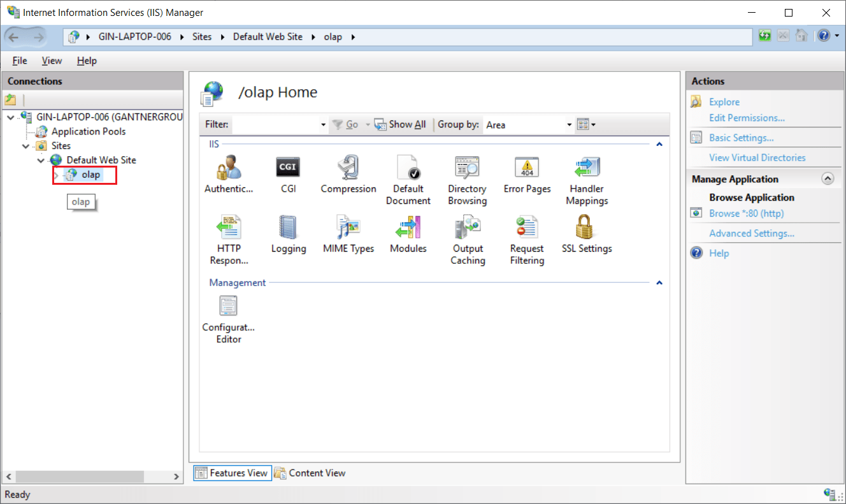The height and width of the screenshot is (504, 846).
Task: Open the Help menu
Action: 87,61
